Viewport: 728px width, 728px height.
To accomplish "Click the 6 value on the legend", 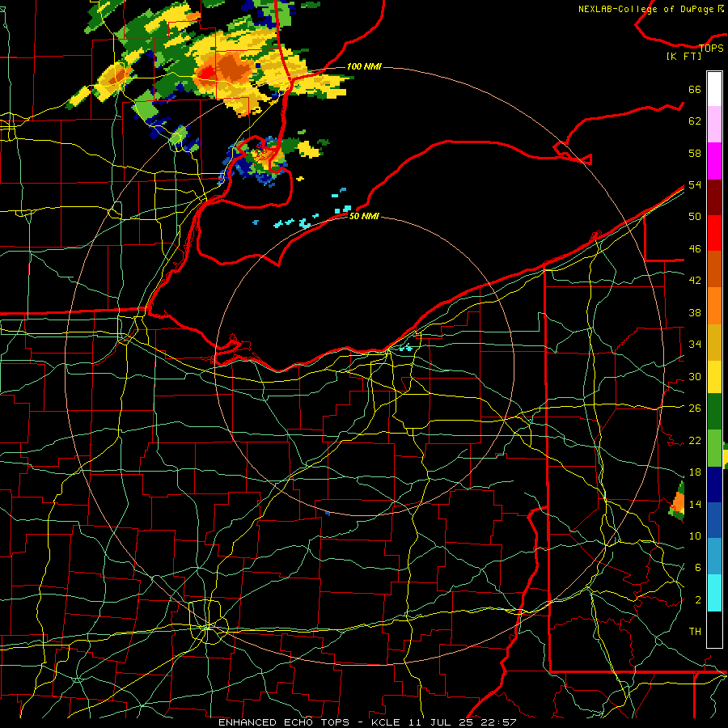I will pos(697,567).
